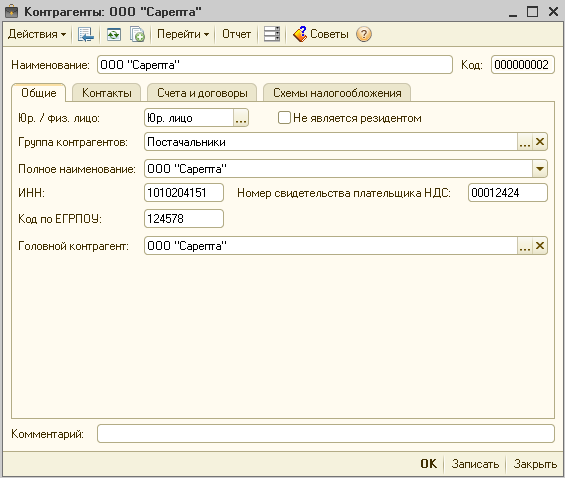
Task: Click into the Комментарий input field
Action: tap(325, 433)
